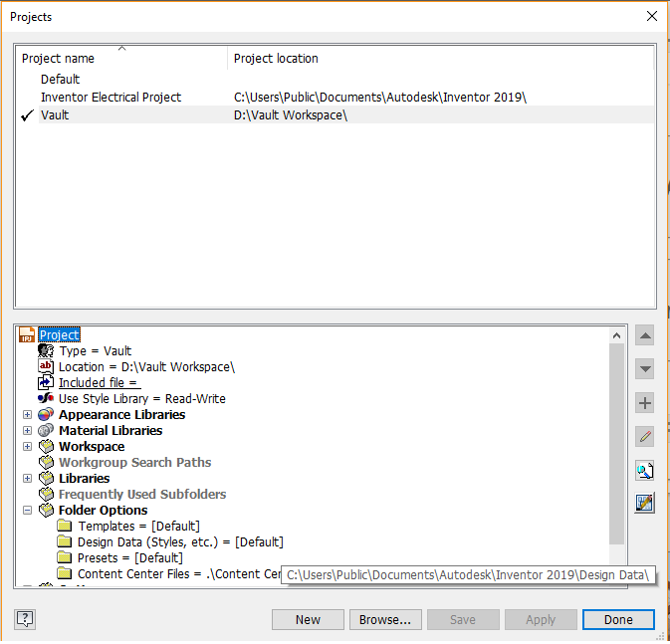This screenshot has height=644, width=670.
Task: Expand the Appearance Libraries node
Action: pos(27,415)
